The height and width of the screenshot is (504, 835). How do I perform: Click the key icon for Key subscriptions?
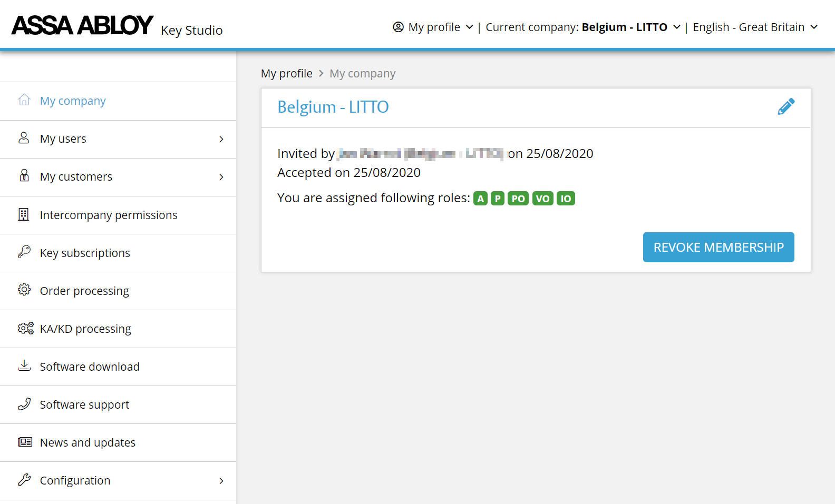pos(24,252)
